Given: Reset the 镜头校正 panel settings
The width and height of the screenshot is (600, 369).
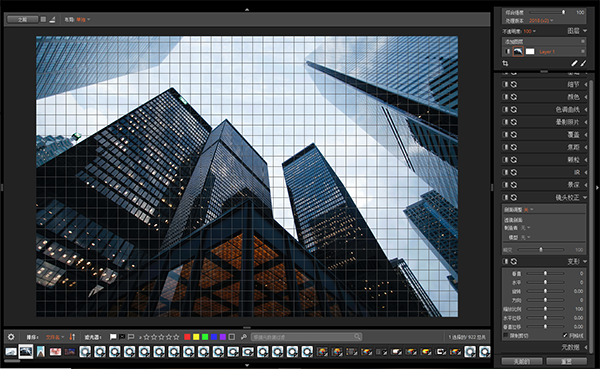Looking at the screenshot, I should click(x=514, y=198).
